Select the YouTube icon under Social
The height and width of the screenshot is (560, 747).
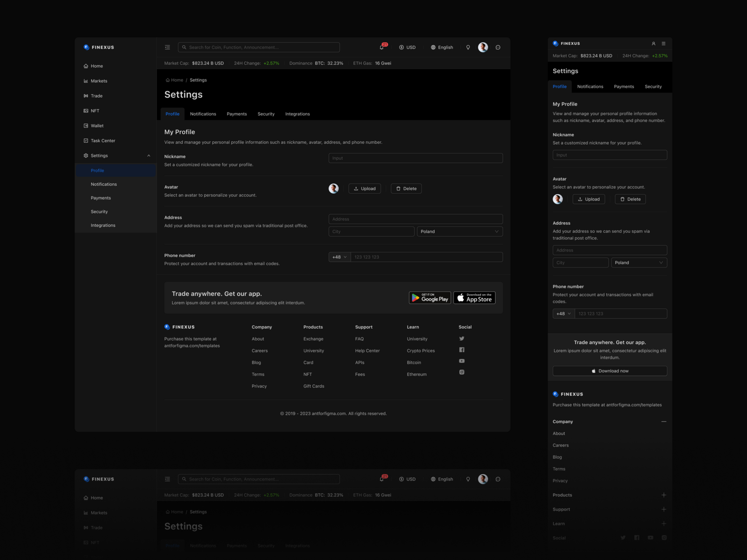pyautogui.click(x=462, y=361)
